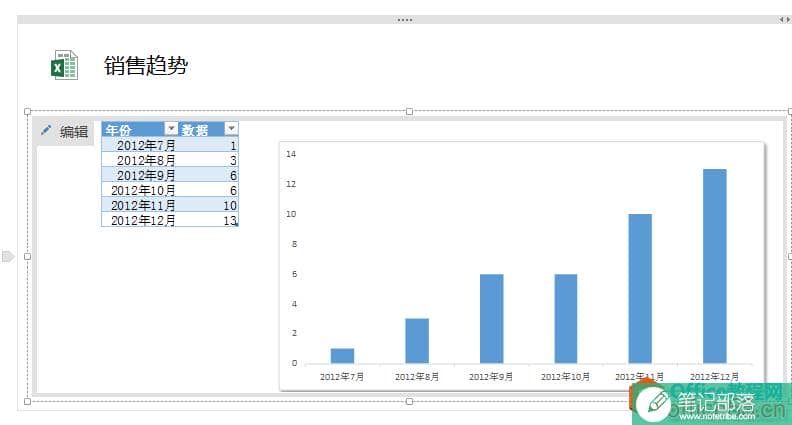Select the value 3 cell for 2012年8月
This screenshot has height=425, width=792.
coord(209,161)
